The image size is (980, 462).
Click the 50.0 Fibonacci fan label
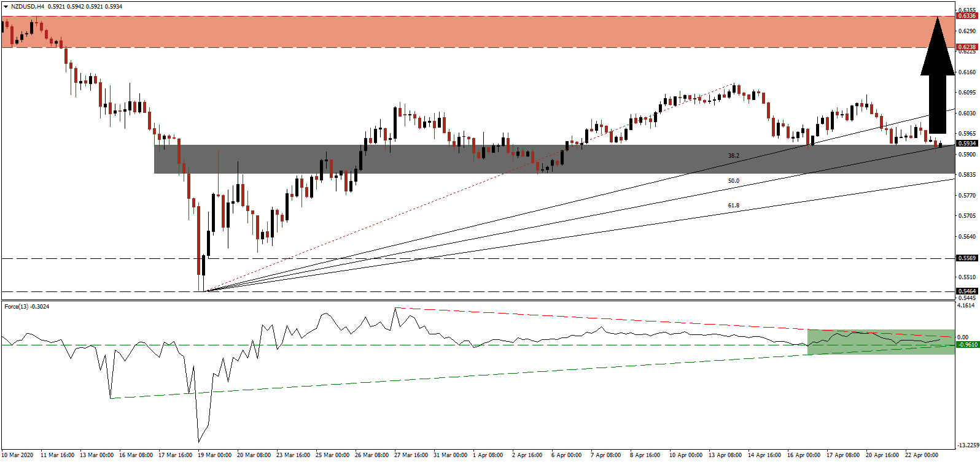pos(734,181)
